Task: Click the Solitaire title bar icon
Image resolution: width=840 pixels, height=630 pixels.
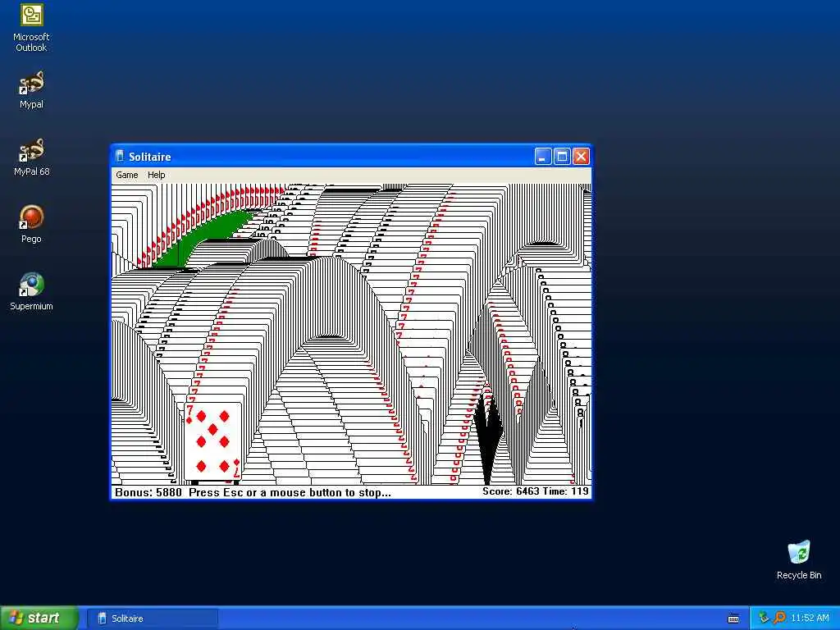Action: [x=120, y=156]
